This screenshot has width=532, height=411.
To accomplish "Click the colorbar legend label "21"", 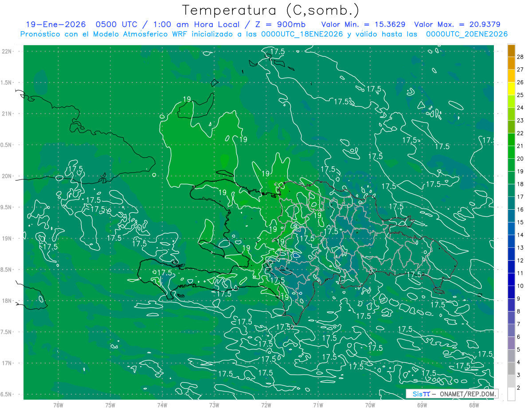I will (x=520, y=146).
